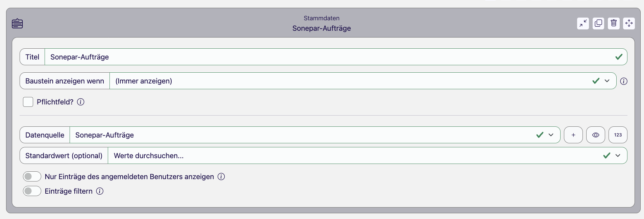Expand the Datenquelle dropdown
The image size is (644, 219).
pos(551,135)
